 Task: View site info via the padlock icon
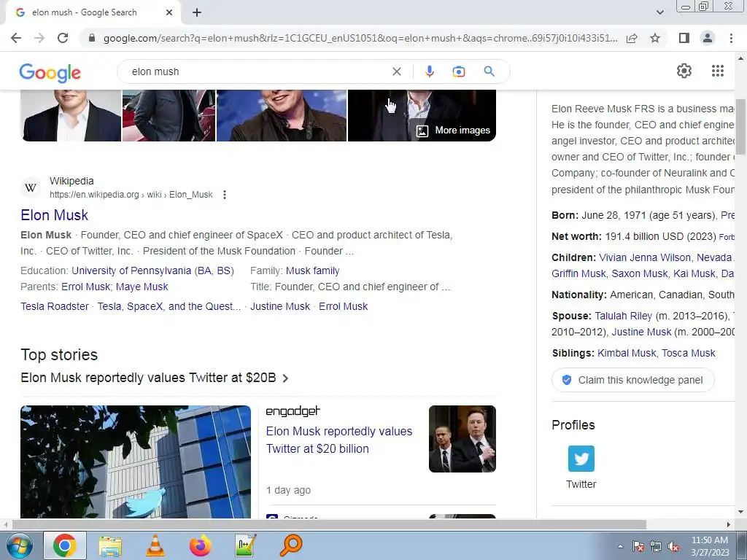(92, 38)
